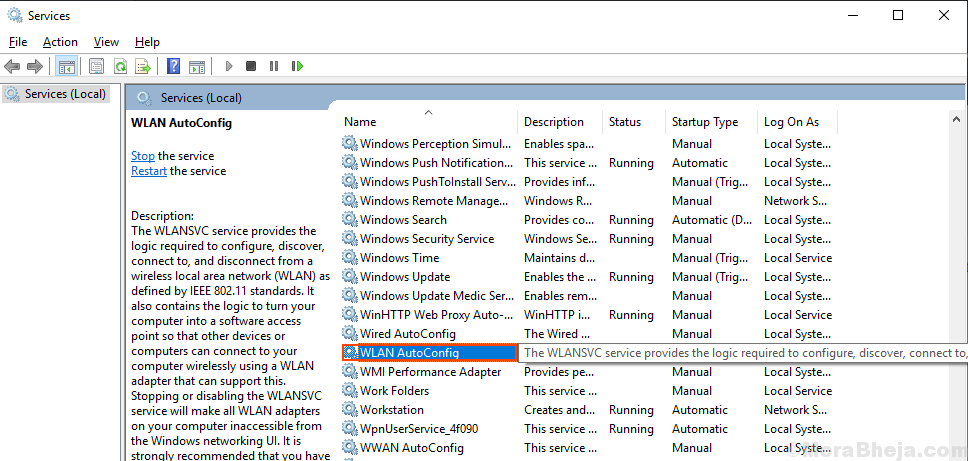
Task: Click Network S... log-on cell for Workstation
Action: tap(795, 410)
